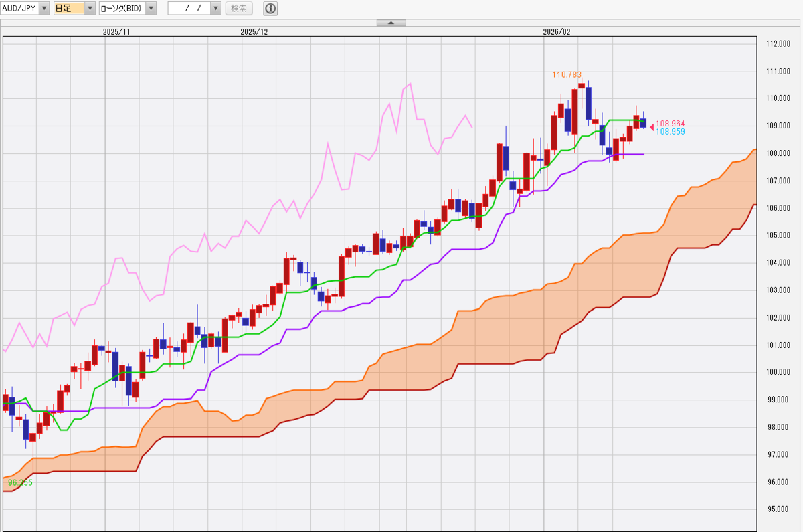Click the empty date input field
Screen dimensions: 803x532
189,9
